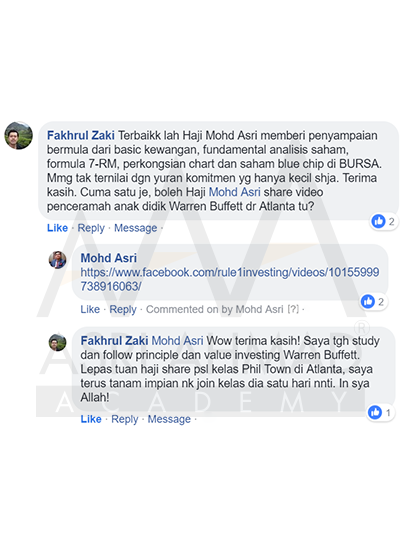Click Mohd Asri's avatar in the reply

click(x=57, y=260)
